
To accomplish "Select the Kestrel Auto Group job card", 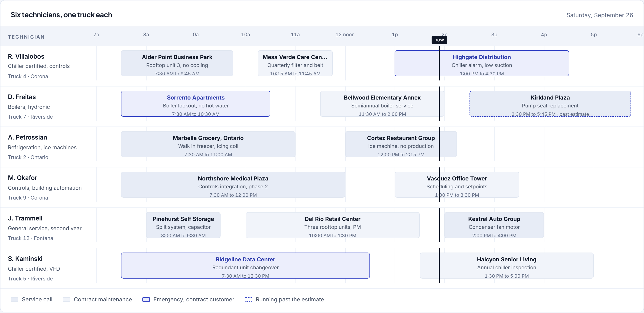I will (x=494, y=225).
